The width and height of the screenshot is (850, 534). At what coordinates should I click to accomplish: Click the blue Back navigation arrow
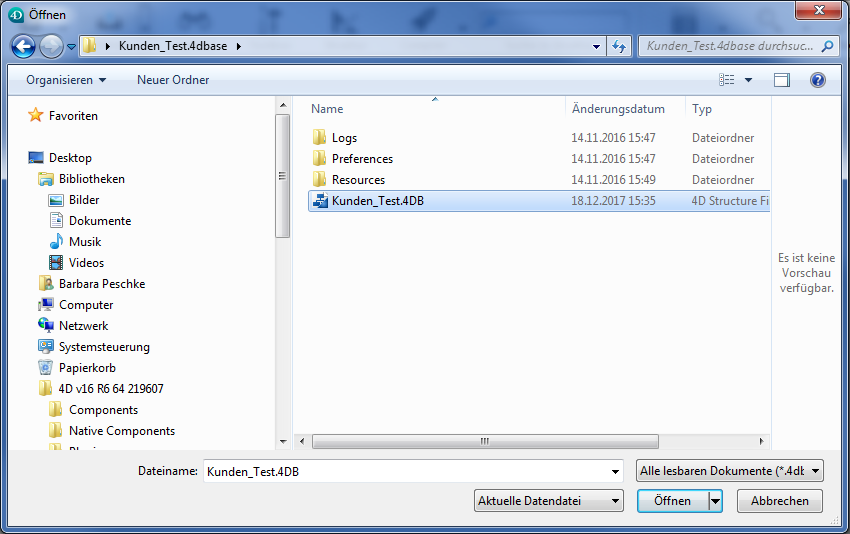click(x=23, y=47)
